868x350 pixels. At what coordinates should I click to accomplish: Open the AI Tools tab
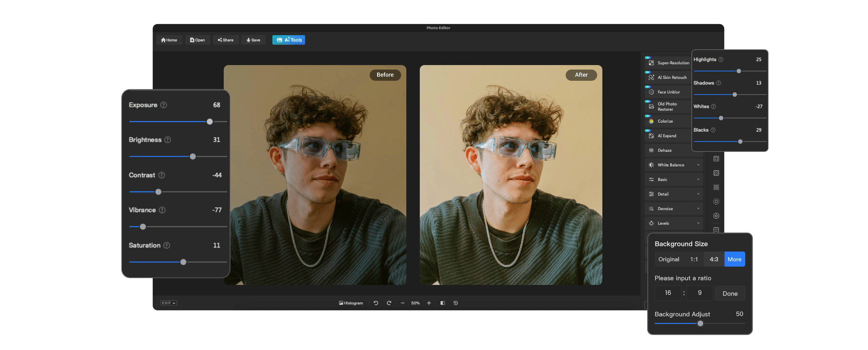[288, 40]
